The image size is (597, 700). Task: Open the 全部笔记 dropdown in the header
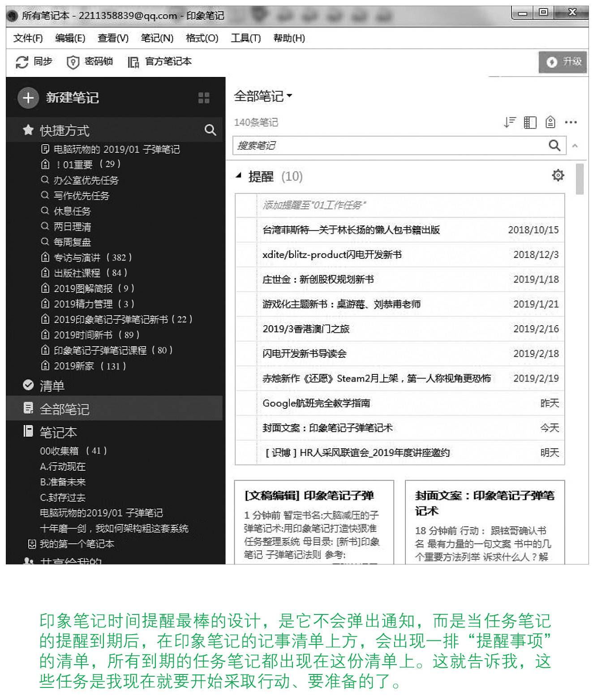click(x=263, y=96)
